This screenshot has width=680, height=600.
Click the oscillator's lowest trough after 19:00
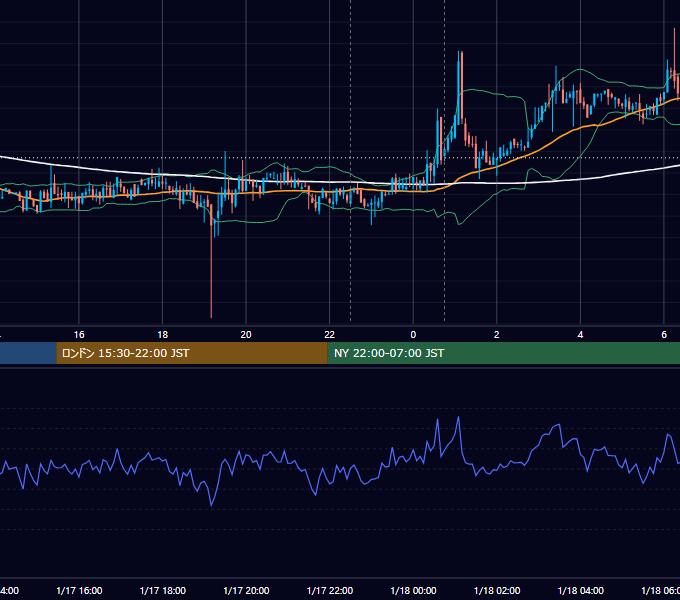coord(212,505)
